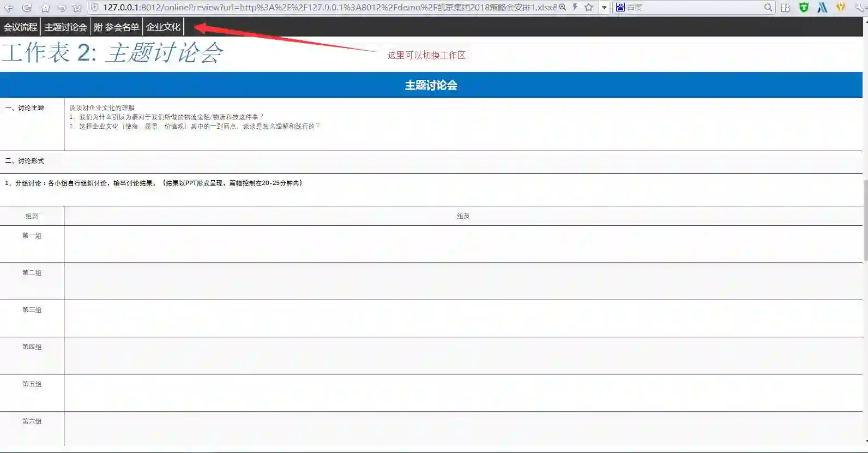Click the Baidu paw search engine icon

coord(620,7)
